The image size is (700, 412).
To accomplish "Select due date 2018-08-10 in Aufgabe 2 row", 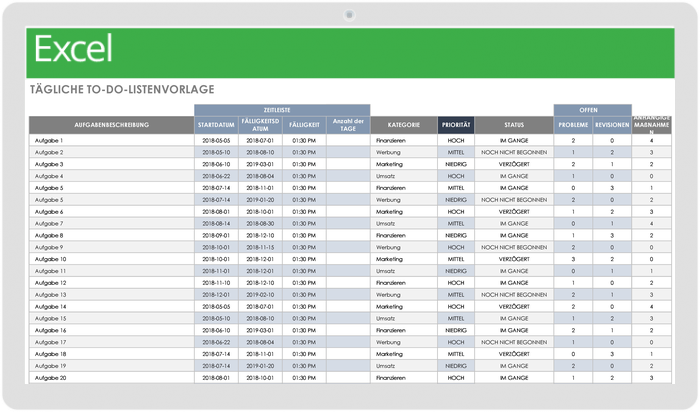I will [x=260, y=152].
